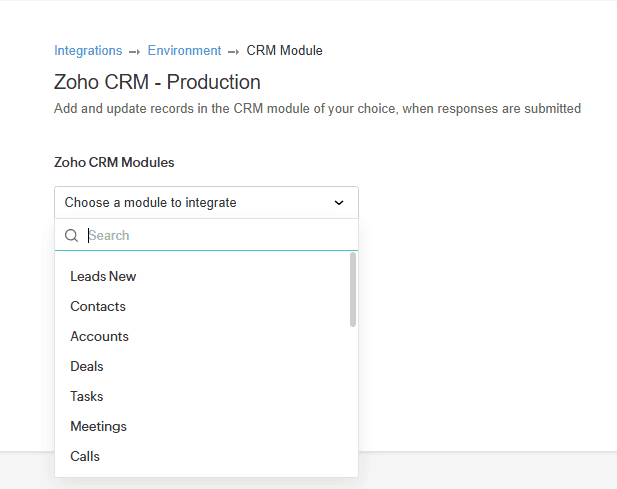The width and height of the screenshot is (617, 489).
Task: Click the CRM Module breadcrumb text
Action: pos(284,50)
